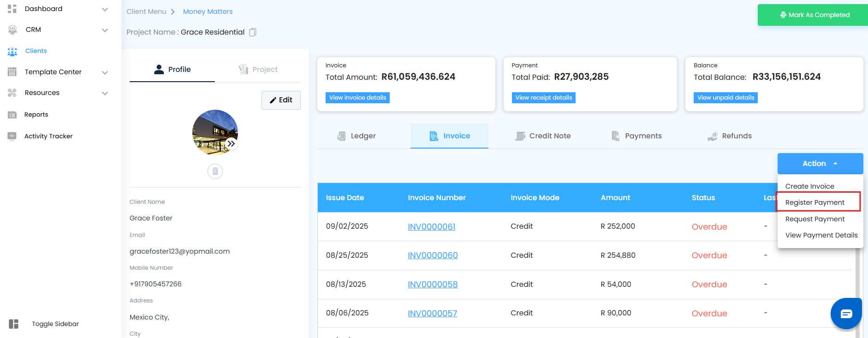Select Request Payment from Action menu
The height and width of the screenshot is (338, 868).
[815, 219]
